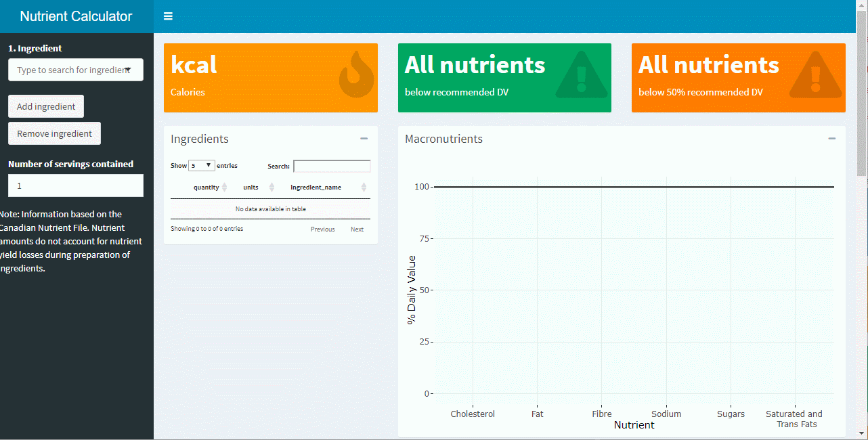The image size is (868, 440).
Task: Click the 100 y-axis tick label
Action: (x=422, y=186)
